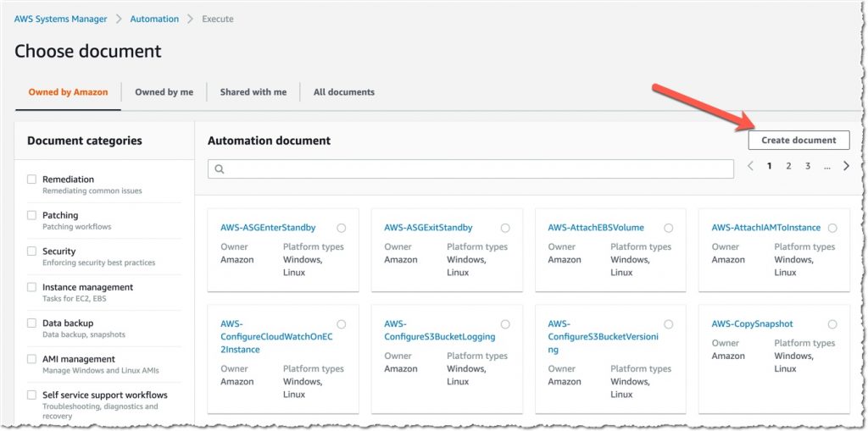Click the search magnifier icon
The height and width of the screenshot is (431, 868).
click(220, 169)
